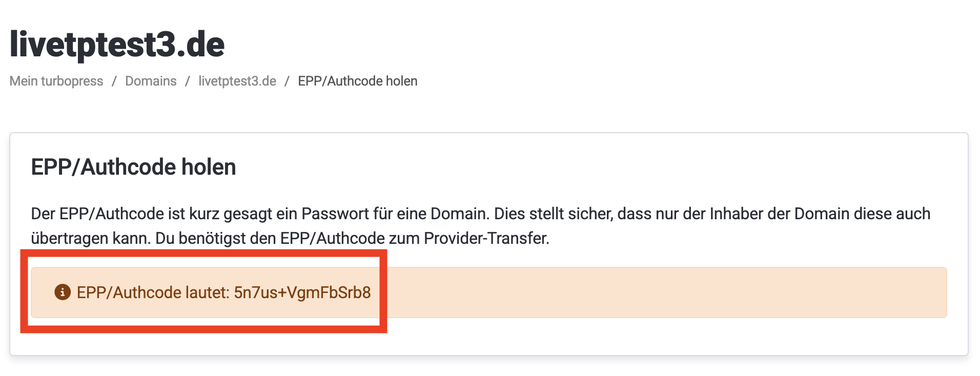The width and height of the screenshot is (980, 376).
Task: Click the separator after Mein turbopress
Action: click(114, 81)
